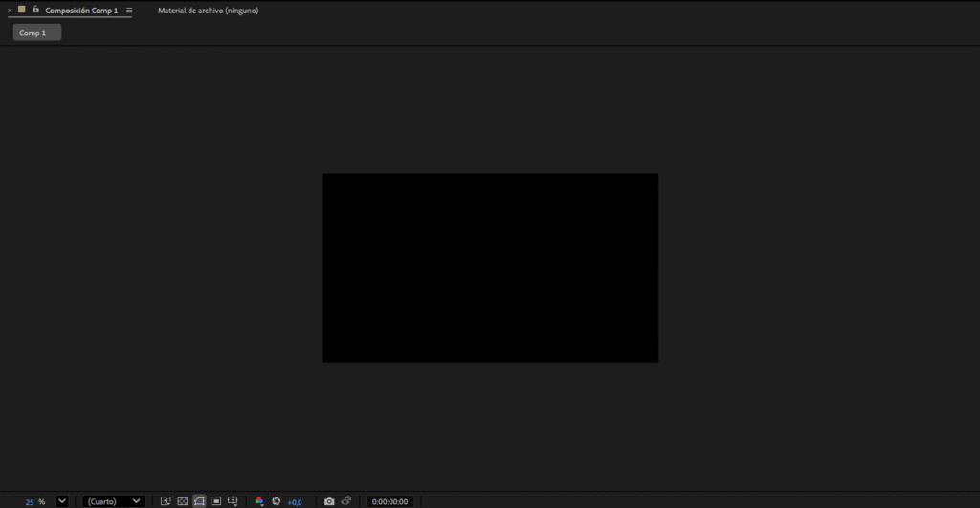Open the Composición panel menu icon
The width and height of the screenshot is (980, 508).
[129, 11]
